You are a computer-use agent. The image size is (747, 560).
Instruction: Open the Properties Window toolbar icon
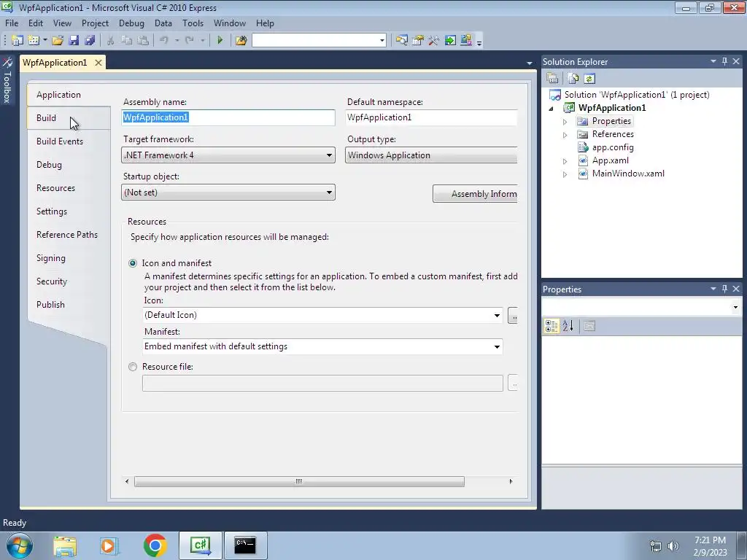418,41
